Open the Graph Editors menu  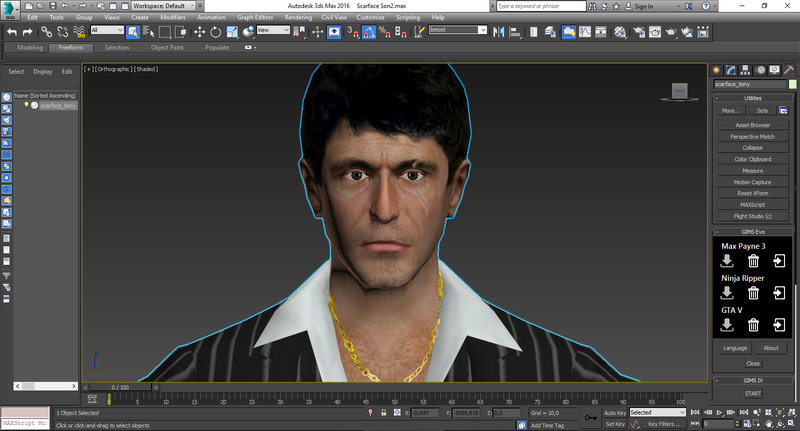pyautogui.click(x=255, y=17)
